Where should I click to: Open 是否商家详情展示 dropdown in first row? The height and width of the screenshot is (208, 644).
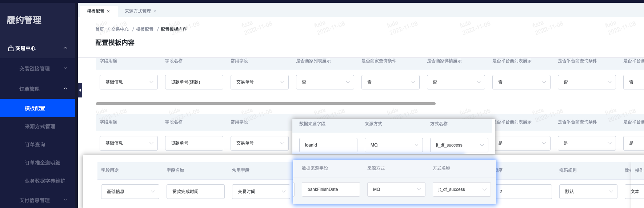pyautogui.click(x=456, y=82)
